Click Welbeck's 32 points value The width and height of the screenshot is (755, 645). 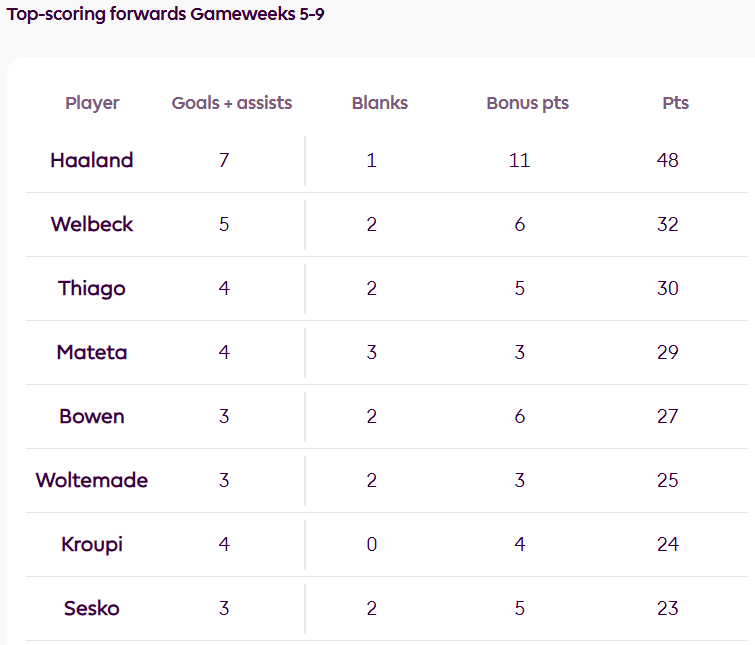point(668,224)
